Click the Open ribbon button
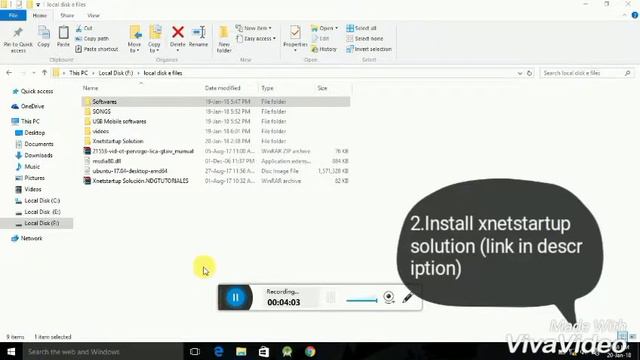The height and width of the screenshot is (360, 640). (324, 28)
